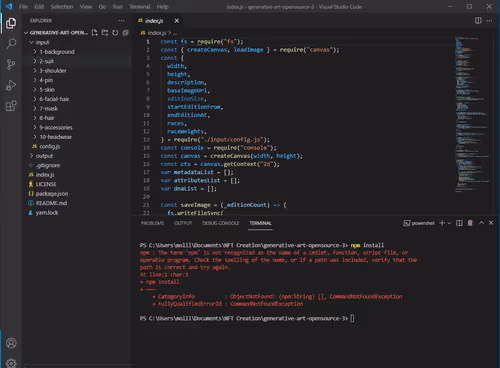Select the Terminal panel tab

click(x=260, y=223)
